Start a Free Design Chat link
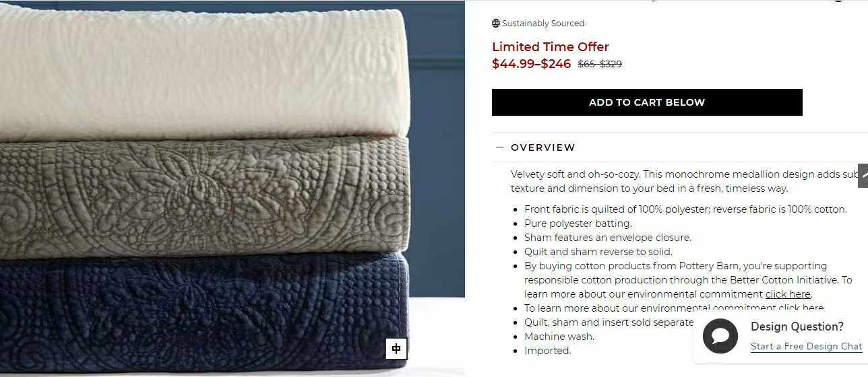Image resolution: width=868 pixels, height=377 pixels. [807, 346]
